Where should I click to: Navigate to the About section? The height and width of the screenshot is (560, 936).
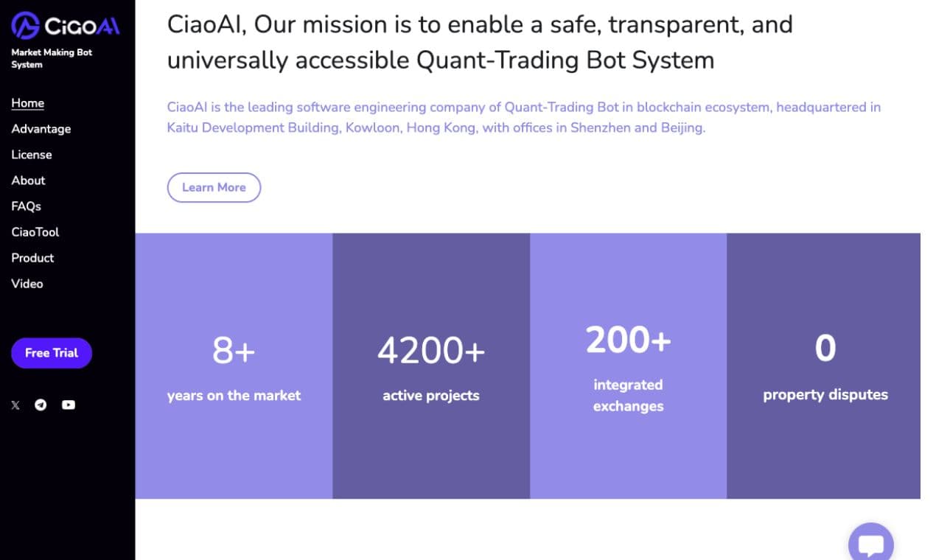click(x=28, y=181)
